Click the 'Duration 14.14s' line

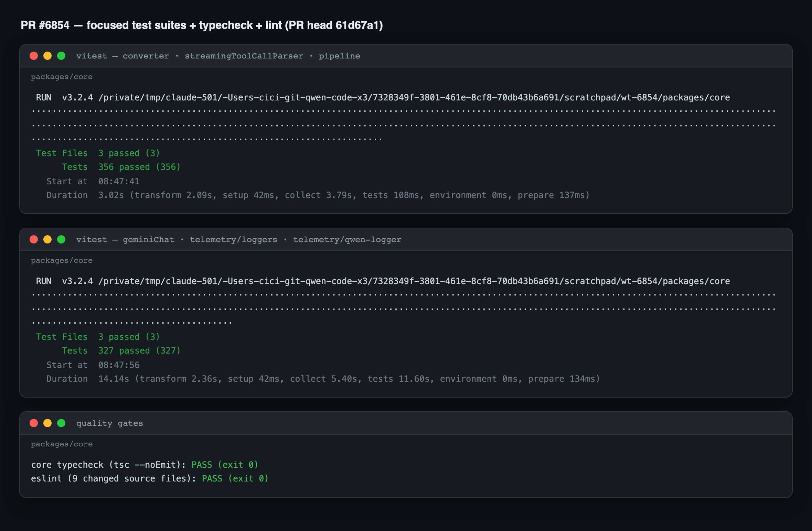323,379
